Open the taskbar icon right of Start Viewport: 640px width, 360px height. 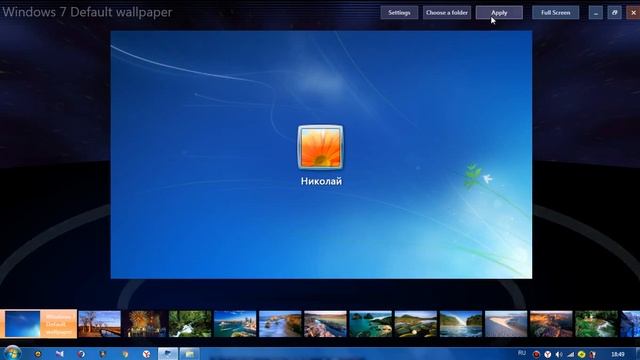38,354
